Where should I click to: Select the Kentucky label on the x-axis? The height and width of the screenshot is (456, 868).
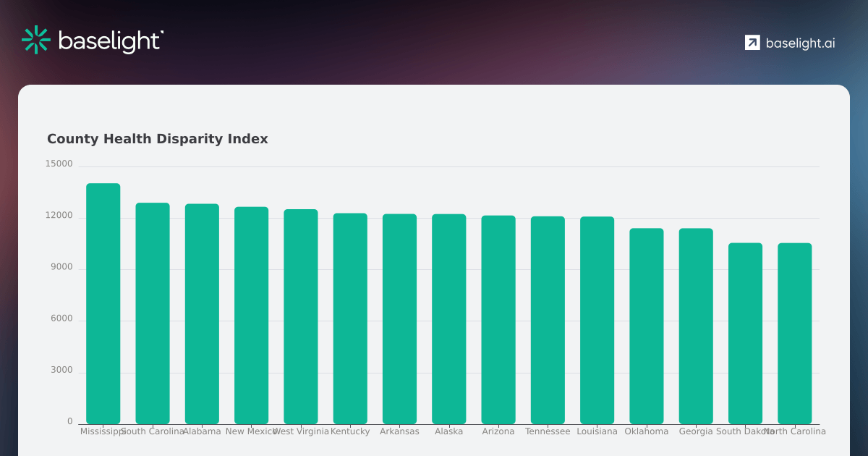[x=350, y=431]
